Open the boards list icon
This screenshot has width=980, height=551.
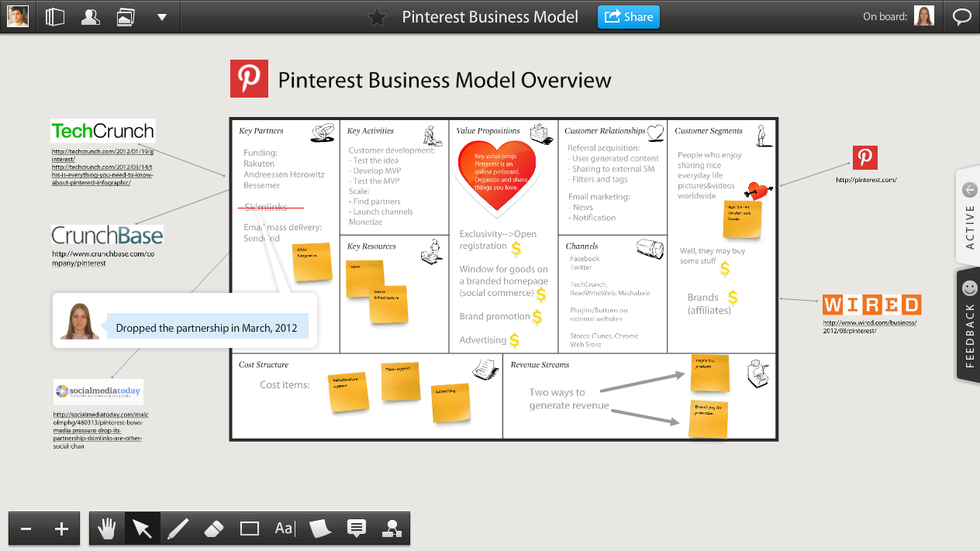[54, 17]
